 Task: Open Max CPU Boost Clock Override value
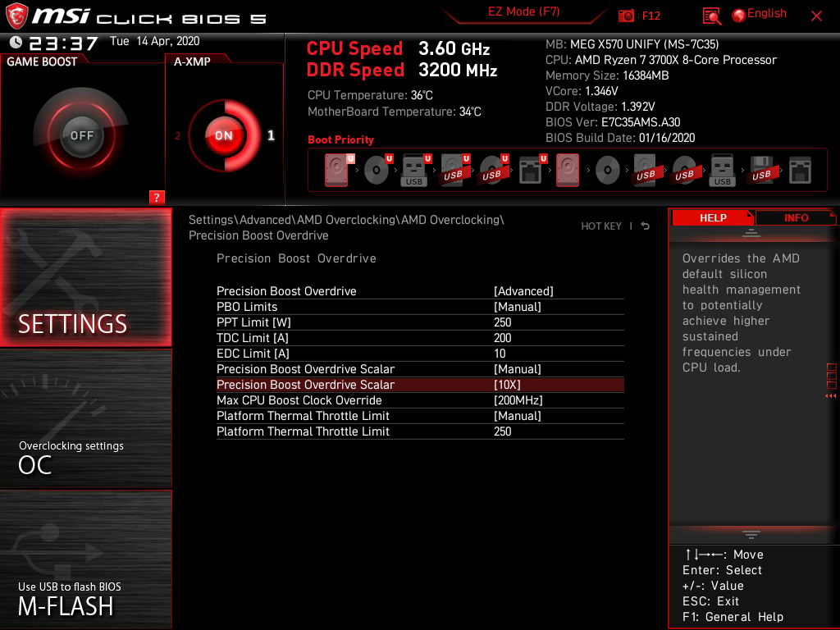[518, 400]
